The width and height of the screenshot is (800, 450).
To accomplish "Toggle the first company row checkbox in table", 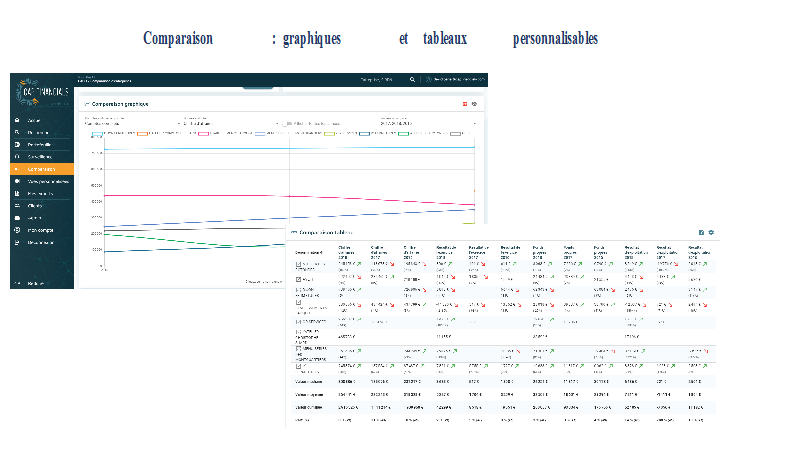I will click(298, 264).
